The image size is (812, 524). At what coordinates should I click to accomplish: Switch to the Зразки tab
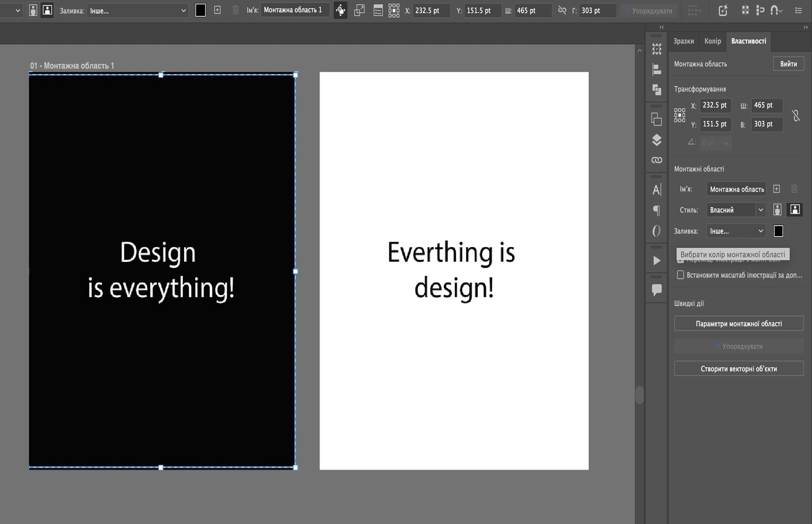tap(683, 41)
